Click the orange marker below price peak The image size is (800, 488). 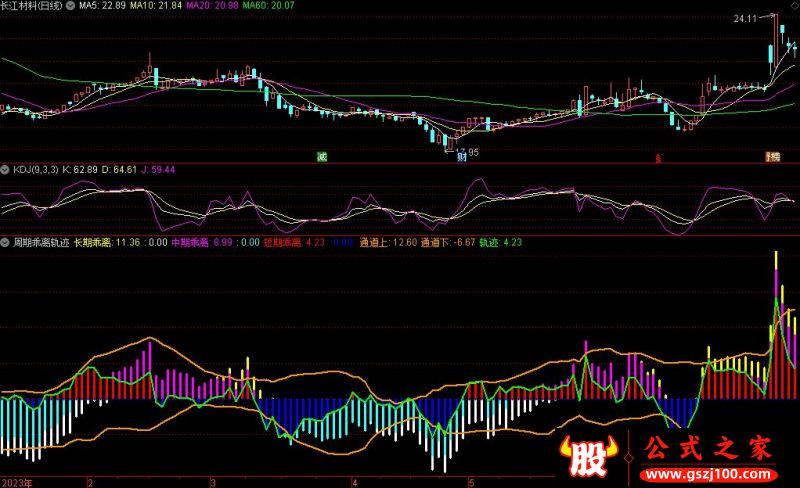772,156
